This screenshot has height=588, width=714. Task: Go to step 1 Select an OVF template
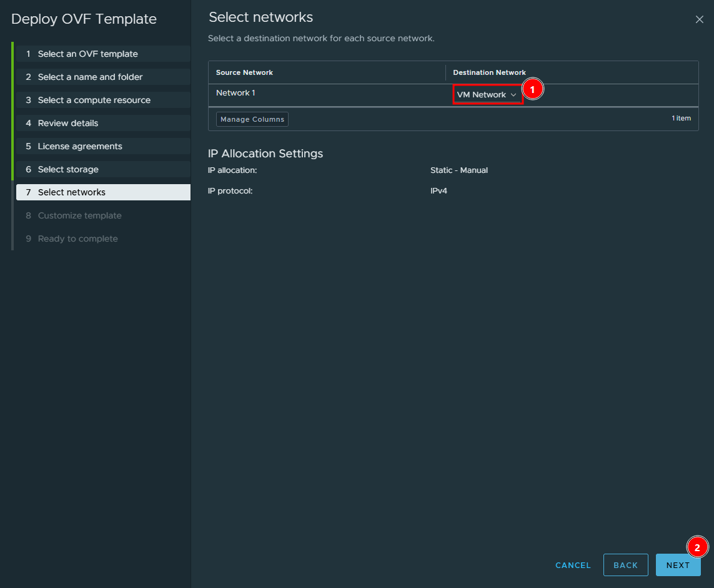click(x=103, y=54)
